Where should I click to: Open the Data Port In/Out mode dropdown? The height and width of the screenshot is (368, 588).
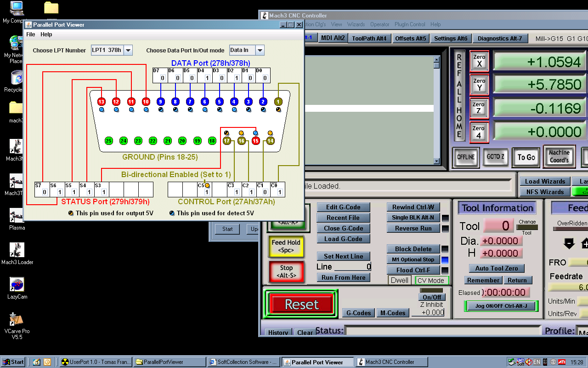coord(260,50)
